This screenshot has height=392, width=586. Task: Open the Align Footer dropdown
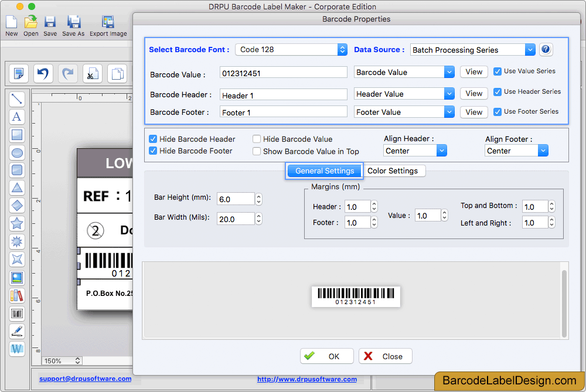click(x=516, y=151)
